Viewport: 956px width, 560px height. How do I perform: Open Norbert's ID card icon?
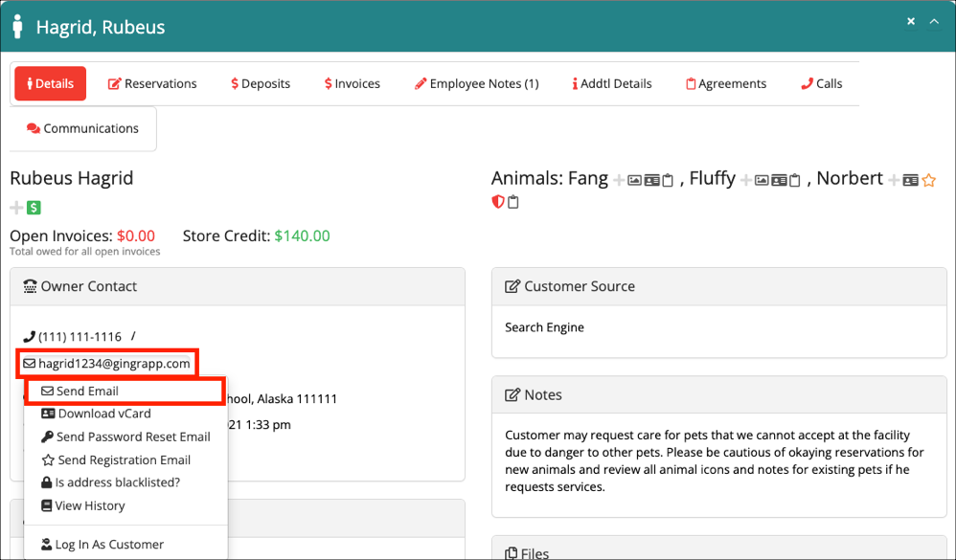[911, 180]
